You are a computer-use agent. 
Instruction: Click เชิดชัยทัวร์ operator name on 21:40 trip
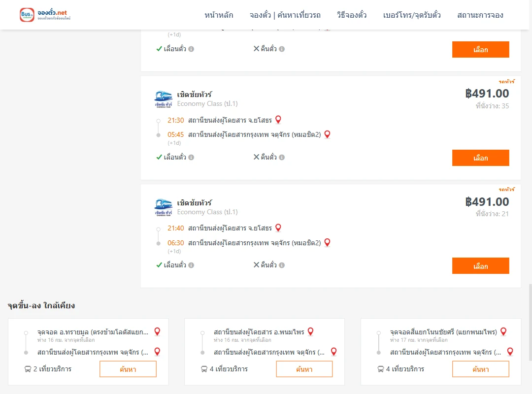tap(195, 202)
